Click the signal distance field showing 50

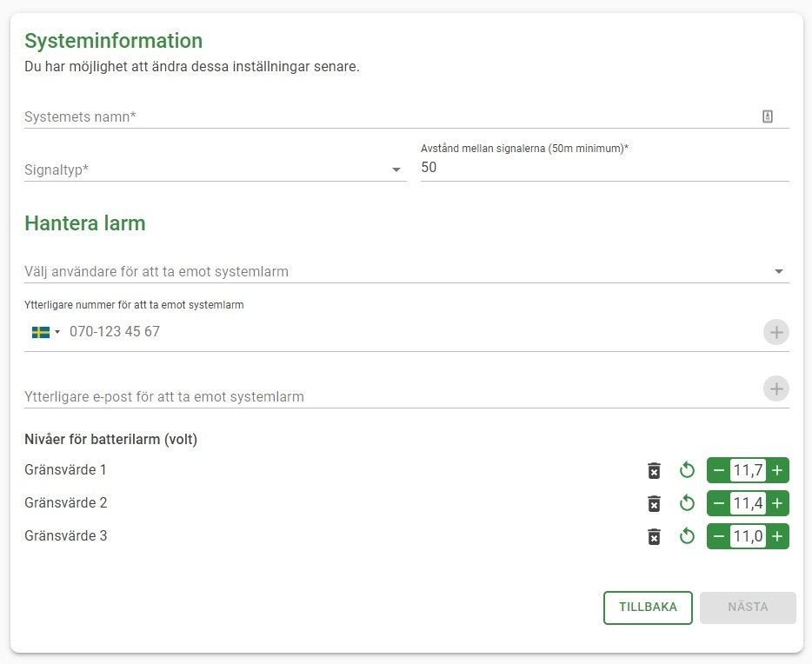(x=603, y=168)
